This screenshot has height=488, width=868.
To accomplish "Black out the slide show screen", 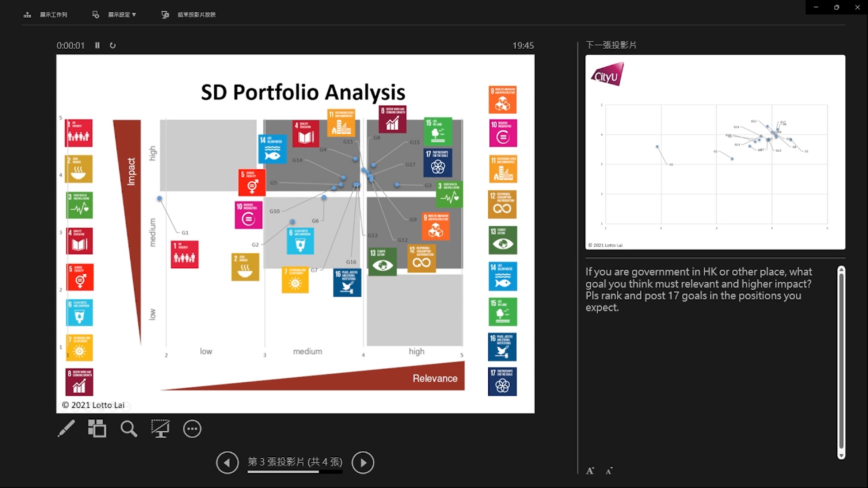I will [x=160, y=428].
